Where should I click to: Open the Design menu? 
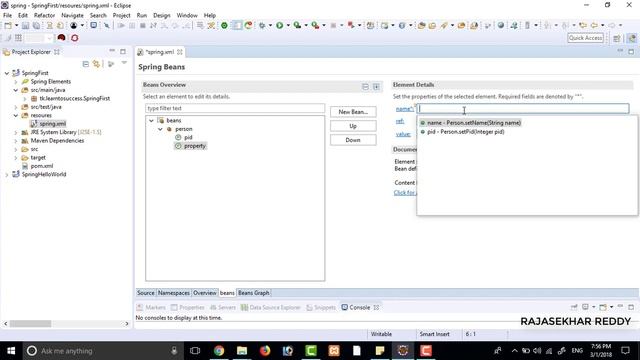(162, 15)
